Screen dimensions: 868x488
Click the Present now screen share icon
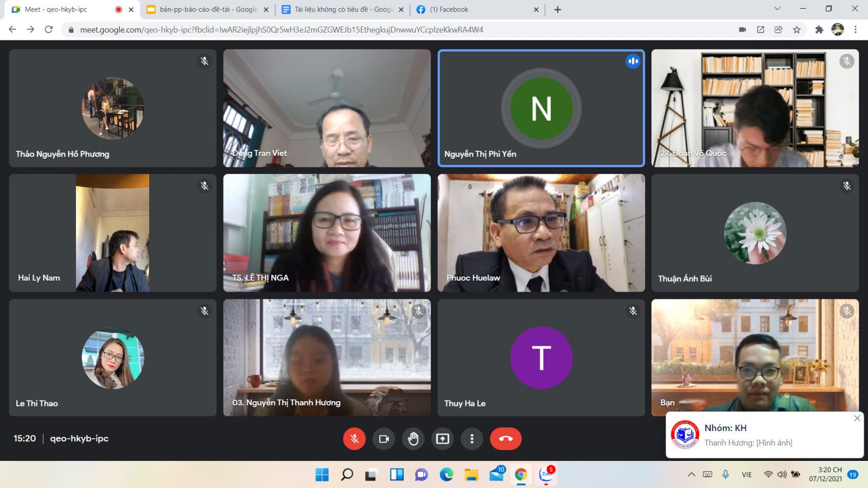click(443, 439)
